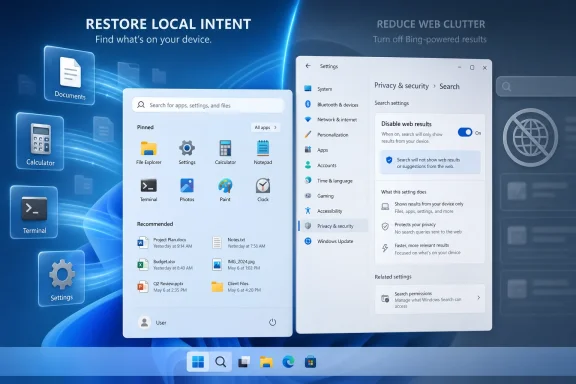Open the pinned Settings gear app
576x384 pixels.
click(187, 152)
